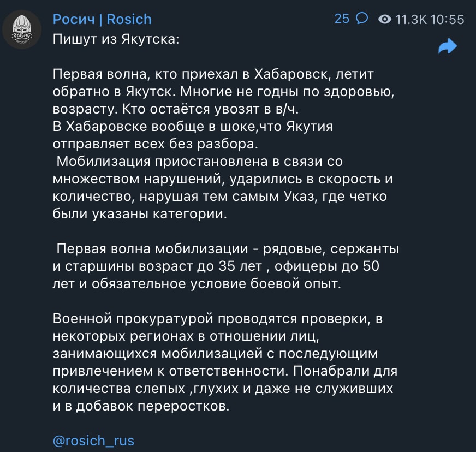Open the Росич | Rosich channel name
The image size is (476, 452).
[x=102, y=20]
